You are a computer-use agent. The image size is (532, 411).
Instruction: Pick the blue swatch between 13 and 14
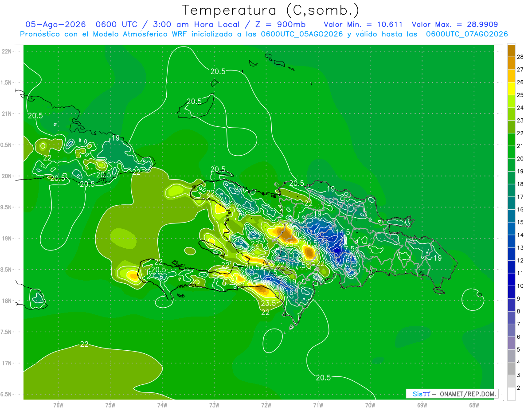point(511,241)
